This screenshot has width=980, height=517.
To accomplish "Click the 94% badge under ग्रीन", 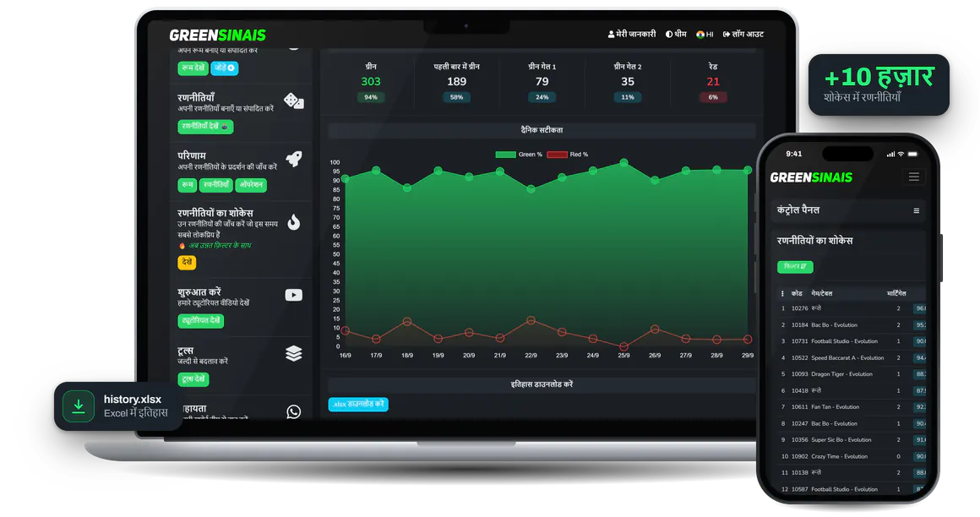I will (371, 97).
